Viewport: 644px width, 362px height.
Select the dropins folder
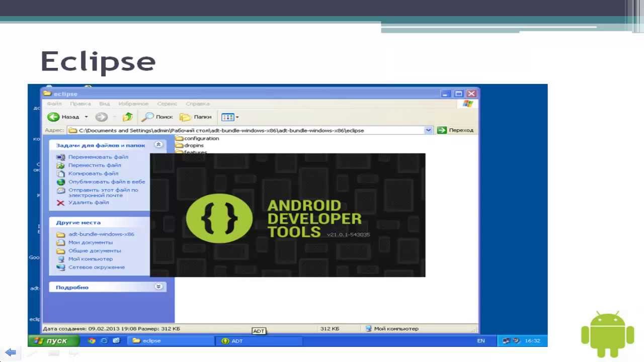[x=189, y=145]
